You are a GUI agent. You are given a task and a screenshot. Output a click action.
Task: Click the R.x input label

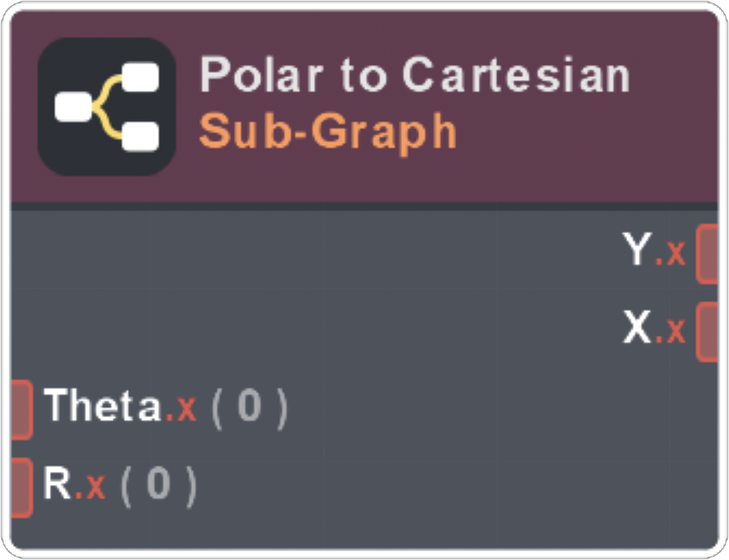tap(74, 484)
